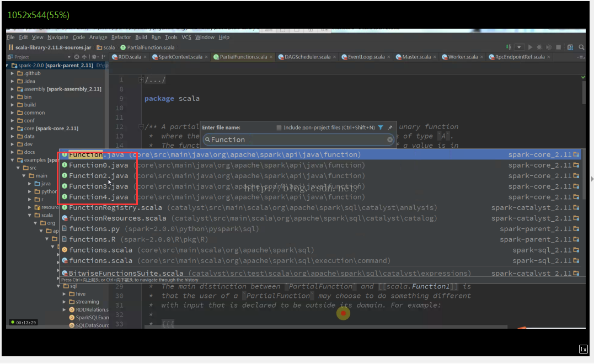Click Scroll from Source icon in Project panel
The width and height of the screenshot is (594, 364).
point(77,57)
